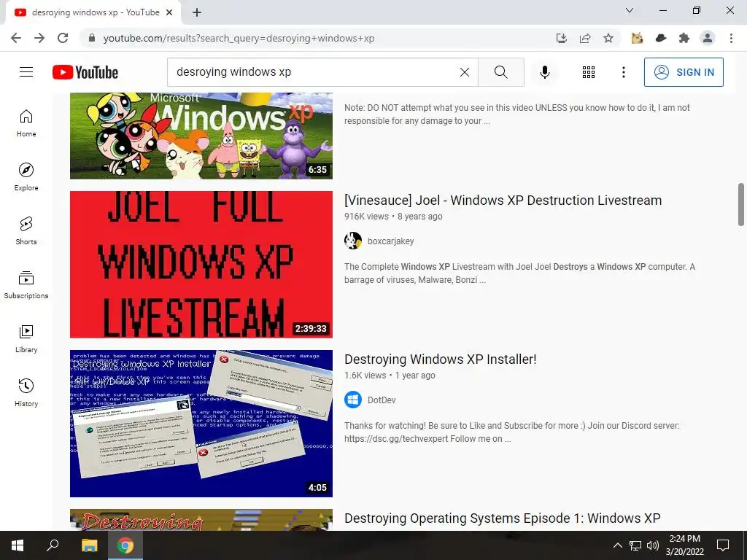Reload the YouTube page
Viewport: 747px width, 560px height.
[x=63, y=38]
